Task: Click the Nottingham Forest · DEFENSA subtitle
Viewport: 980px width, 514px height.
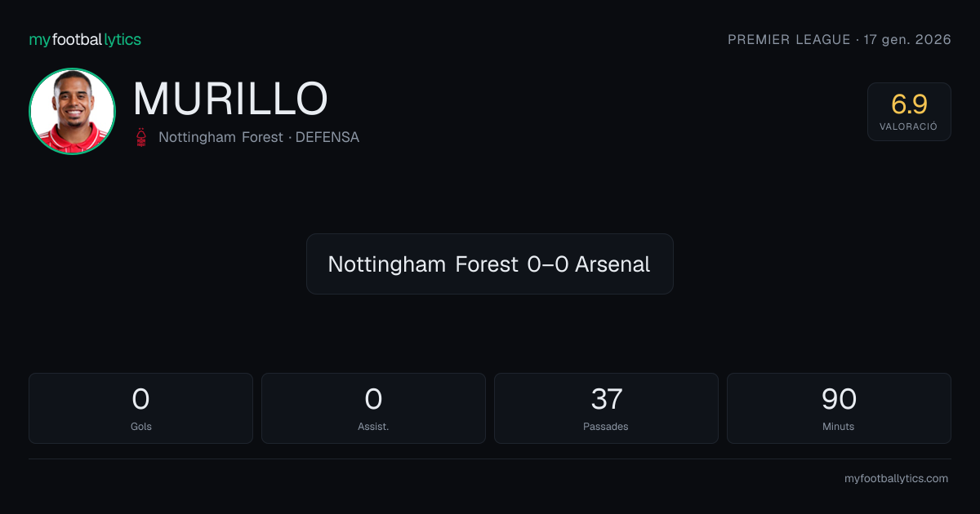Action: 259,137
